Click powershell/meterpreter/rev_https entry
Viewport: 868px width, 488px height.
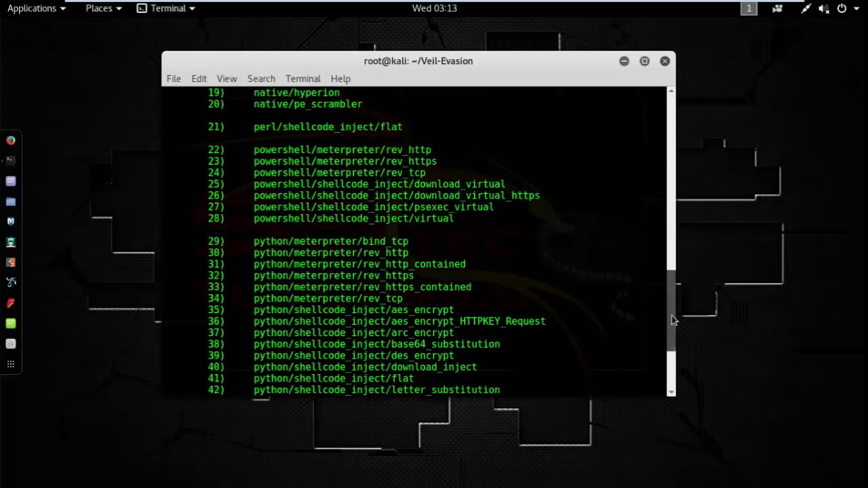pos(345,161)
